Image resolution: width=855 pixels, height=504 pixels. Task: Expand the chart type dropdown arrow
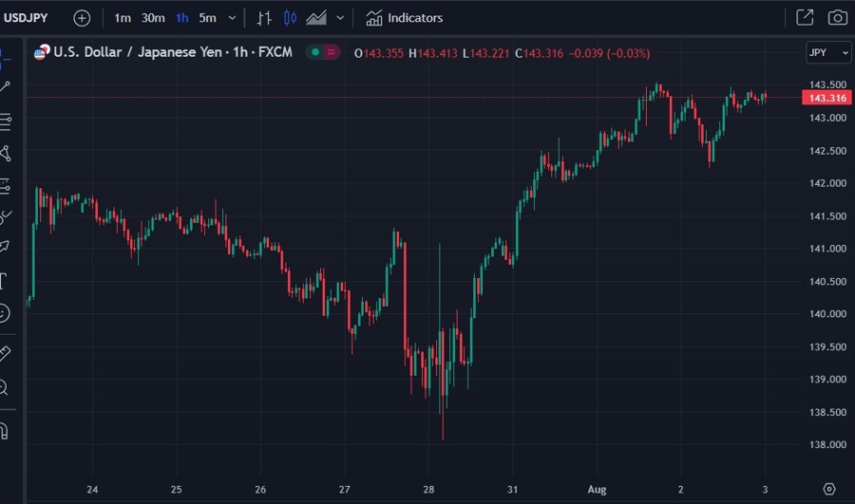click(x=340, y=18)
